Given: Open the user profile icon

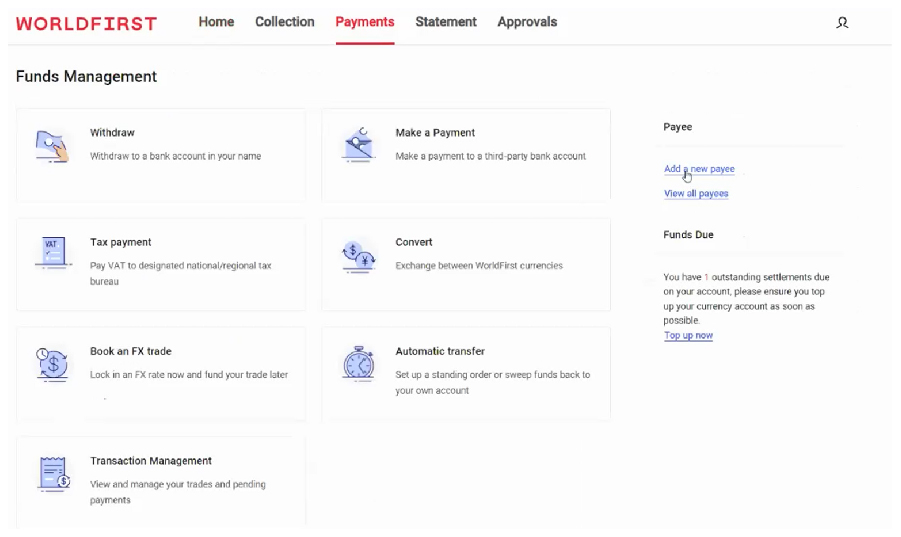Looking at the screenshot, I should (842, 22).
